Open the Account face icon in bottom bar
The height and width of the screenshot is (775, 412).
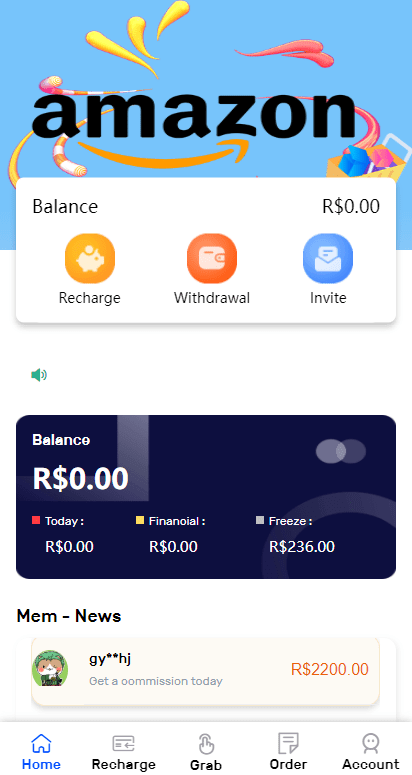(x=371, y=743)
